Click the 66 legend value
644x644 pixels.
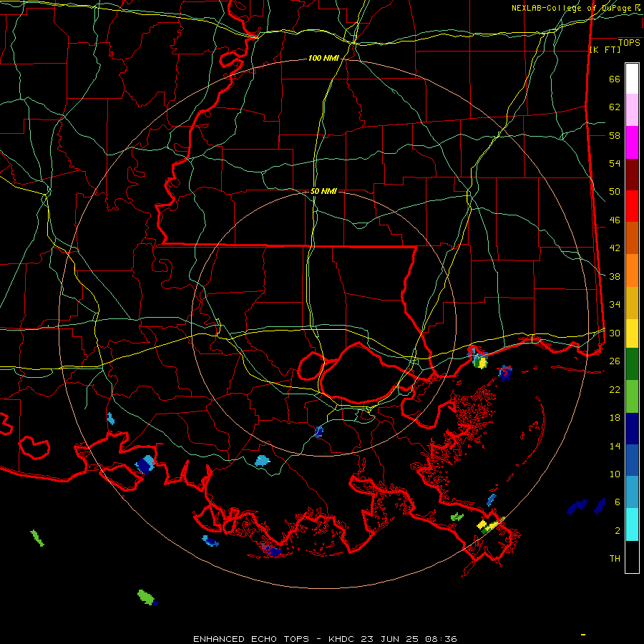(615, 79)
